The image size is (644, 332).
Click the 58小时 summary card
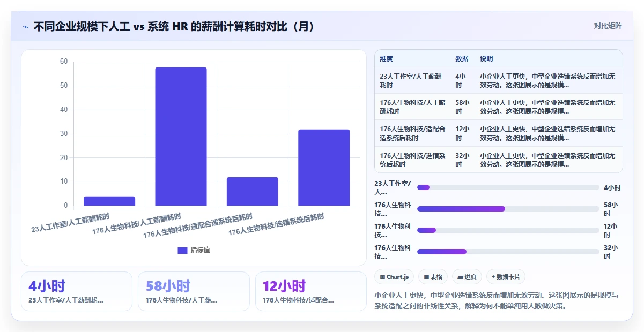click(194, 291)
